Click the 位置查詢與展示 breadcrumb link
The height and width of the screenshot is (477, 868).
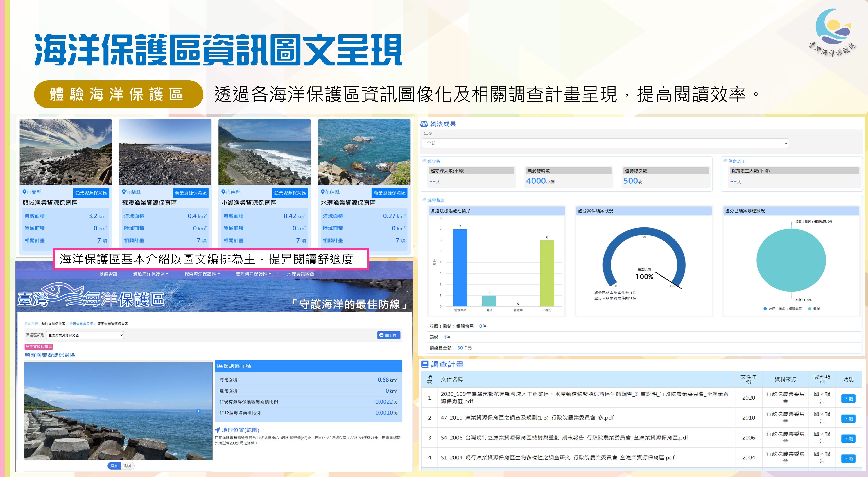pyautogui.click(x=81, y=324)
